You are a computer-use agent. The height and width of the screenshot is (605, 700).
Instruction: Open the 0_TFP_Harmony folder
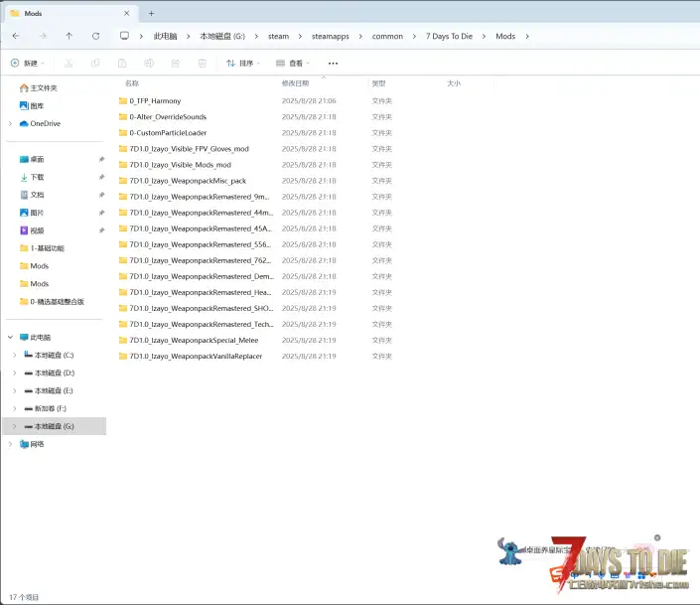(x=155, y=101)
